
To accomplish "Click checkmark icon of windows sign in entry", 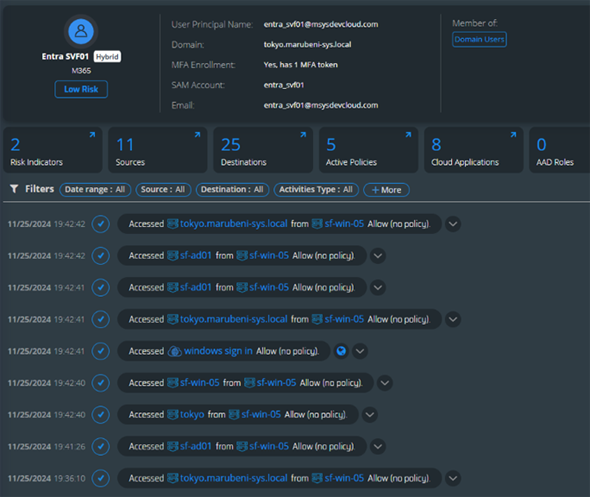I will coord(101,351).
